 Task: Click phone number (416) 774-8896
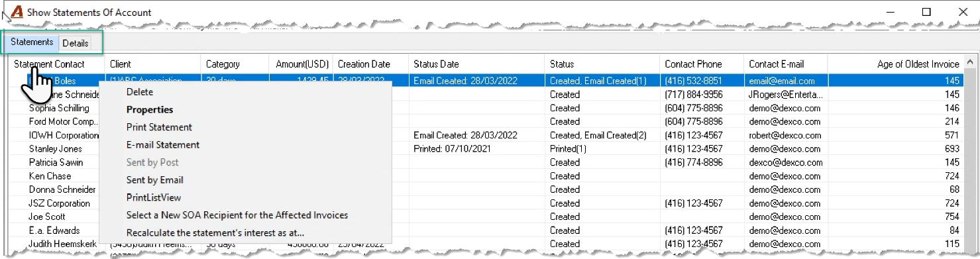(x=694, y=162)
